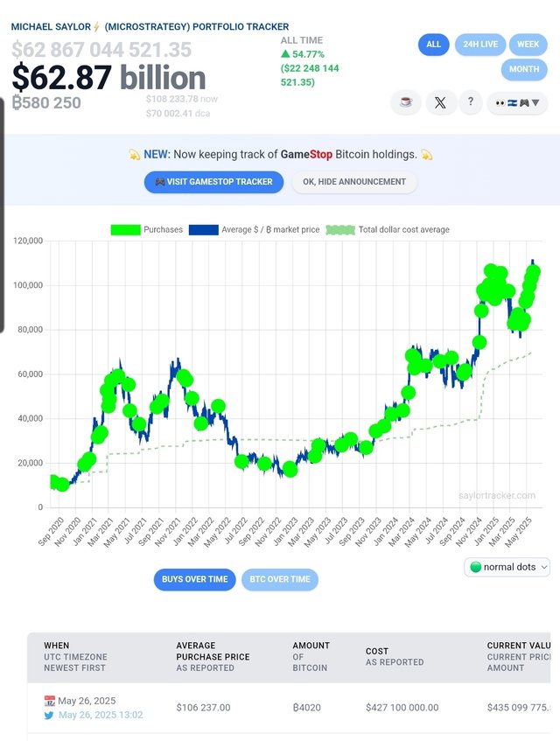This screenshot has height=741, width=560.
Task: Click the AVERAGE PURCHASE PRICE column header
Action: click(213, 656)
